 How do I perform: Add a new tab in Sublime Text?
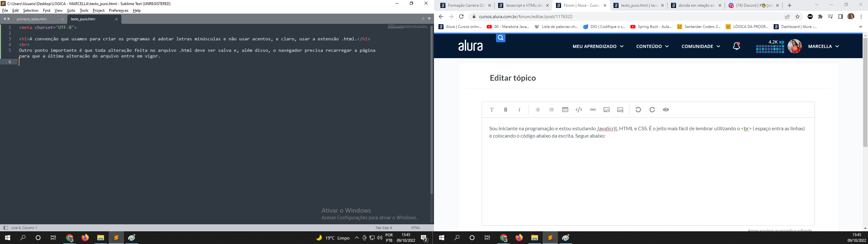click(x=423, y=19)
